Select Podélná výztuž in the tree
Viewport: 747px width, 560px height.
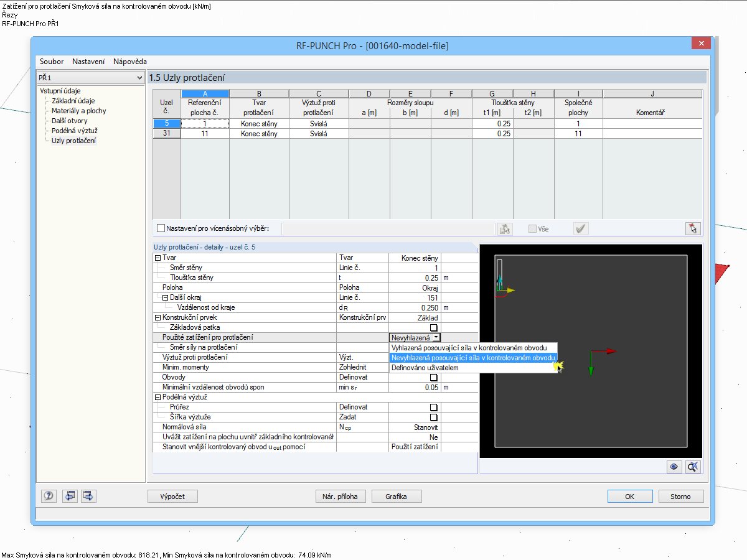click(x=75, y=131)
